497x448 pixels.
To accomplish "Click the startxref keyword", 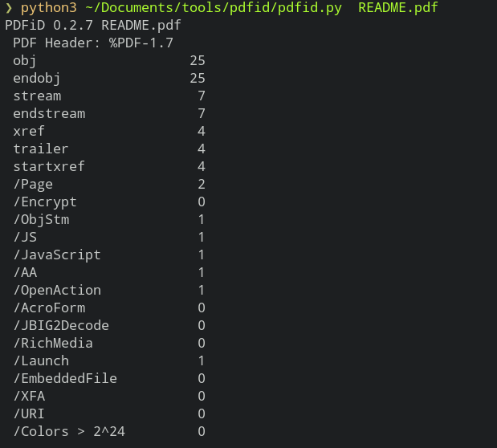I will tap(49, 166).
